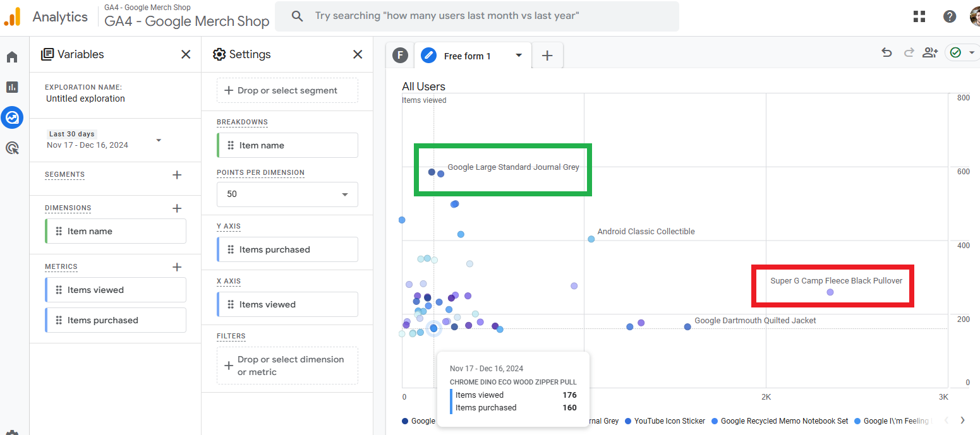Click the DIMENSIONS section label
Screen dimensions: 980x435
[x=68, y=208]
